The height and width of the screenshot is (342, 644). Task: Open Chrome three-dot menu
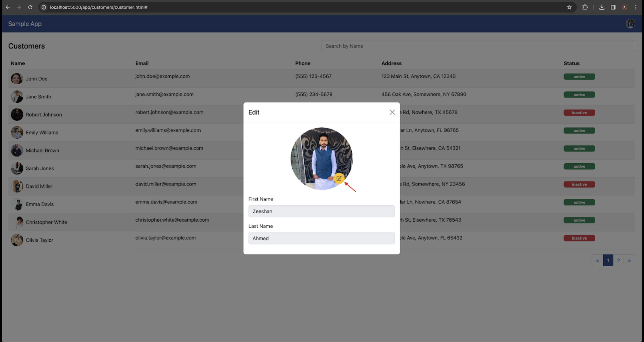click(x=636, y=7)
